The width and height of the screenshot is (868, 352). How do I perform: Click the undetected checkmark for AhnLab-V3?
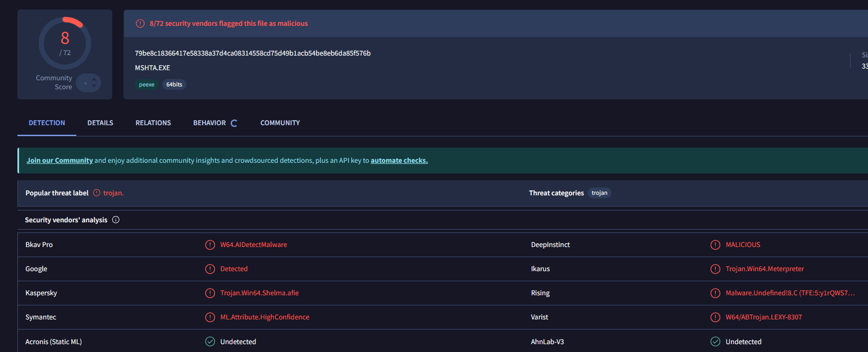[715, 341]
